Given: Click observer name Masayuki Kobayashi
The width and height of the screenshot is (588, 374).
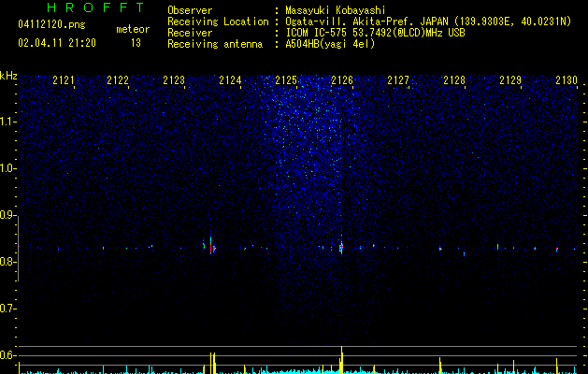Looking at the screenshot, I should [336, 10].
